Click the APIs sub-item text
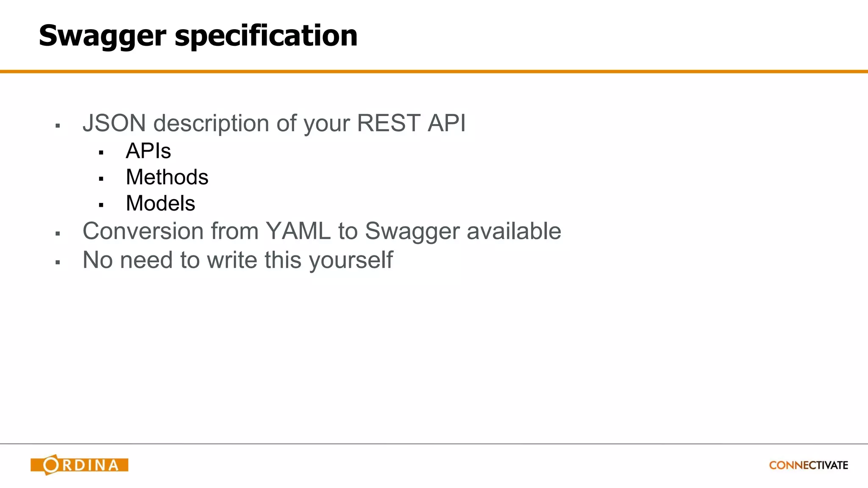The width and height of the screenshot is (868, 488). [x=148, y=151]
